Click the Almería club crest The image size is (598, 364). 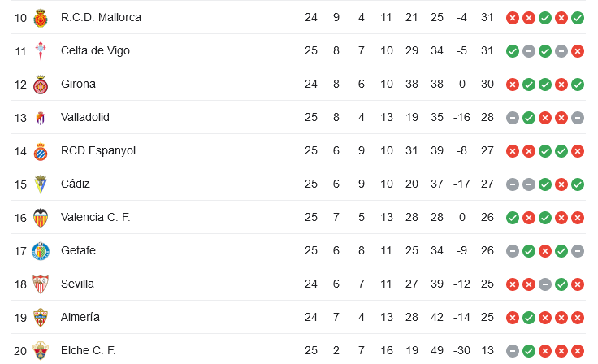coord(41,318)
